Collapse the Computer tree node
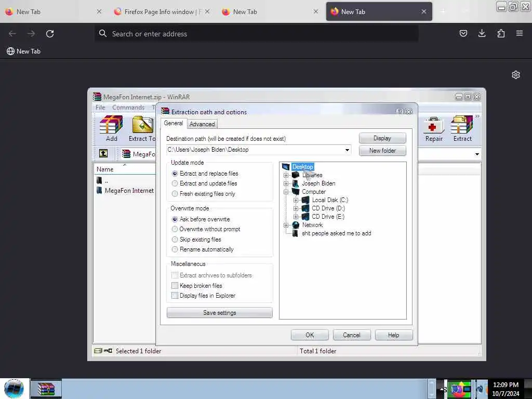 [x=286, y=192]
